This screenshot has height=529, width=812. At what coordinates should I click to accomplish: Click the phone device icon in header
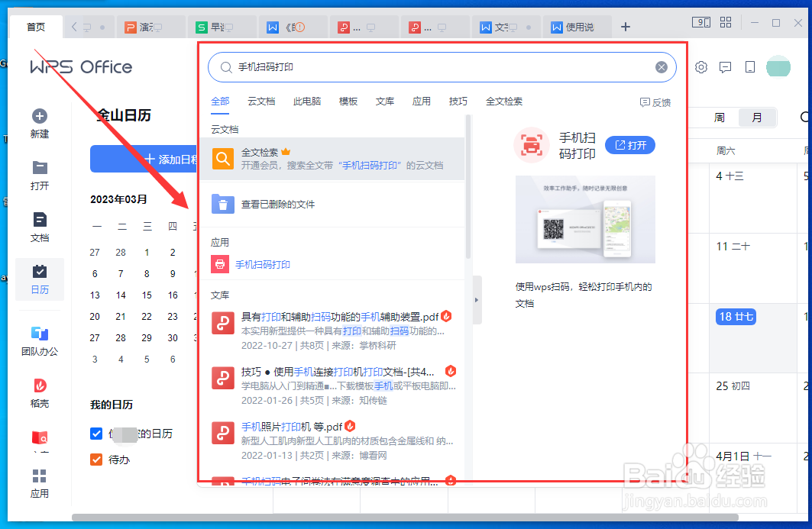click(750, 66)
